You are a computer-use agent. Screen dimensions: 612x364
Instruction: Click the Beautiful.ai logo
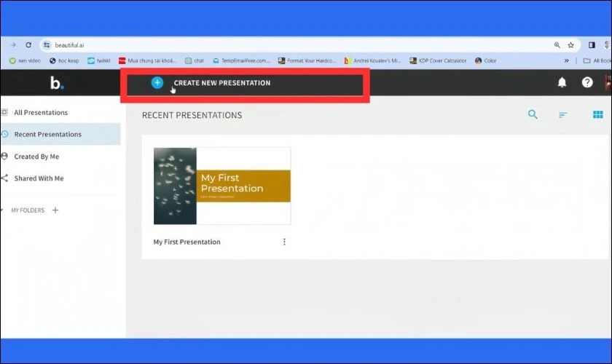coord(57,83)
